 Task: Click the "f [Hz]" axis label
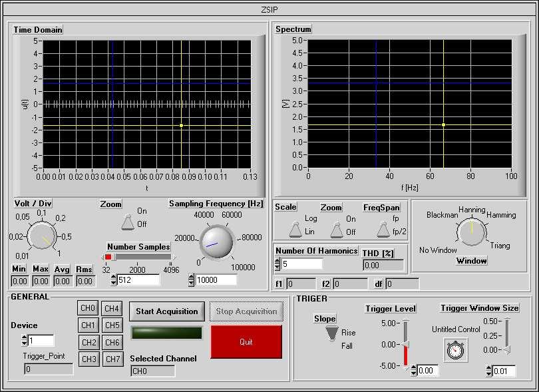409,188
